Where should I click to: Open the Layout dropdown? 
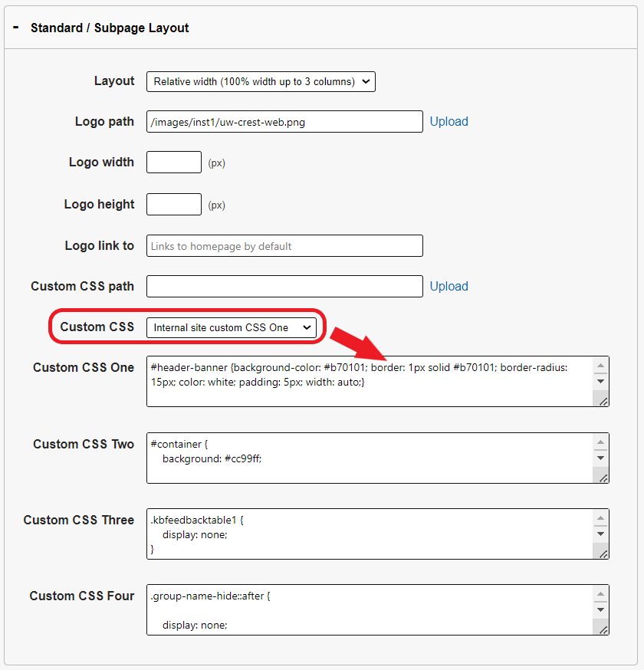[261, 81]
